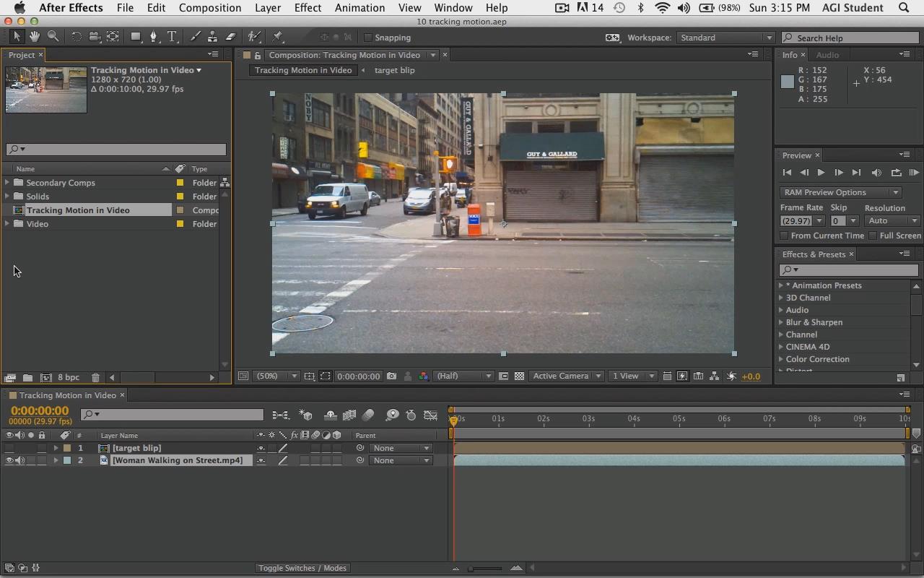Click the Draft 3D icon in timeline
The image size is (924, 578).
click(x=306, y=415)
